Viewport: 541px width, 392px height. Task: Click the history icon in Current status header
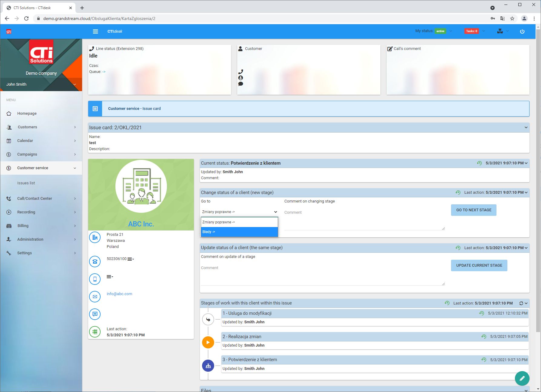tap(479, 163)
